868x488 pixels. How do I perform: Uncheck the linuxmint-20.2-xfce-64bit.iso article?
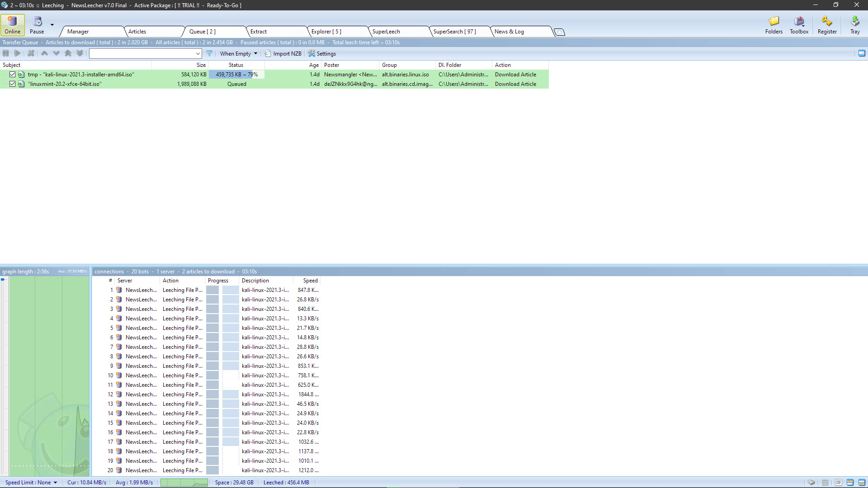click(x=13, y=84)
